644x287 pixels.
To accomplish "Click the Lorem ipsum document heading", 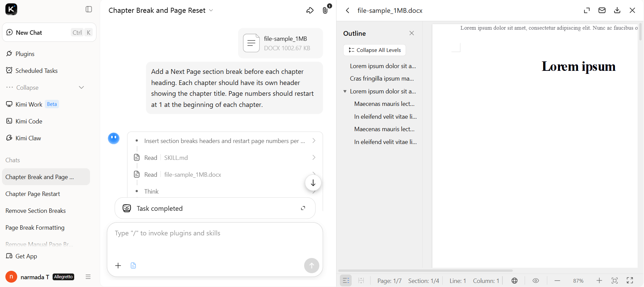I will (x=579, y=66).
